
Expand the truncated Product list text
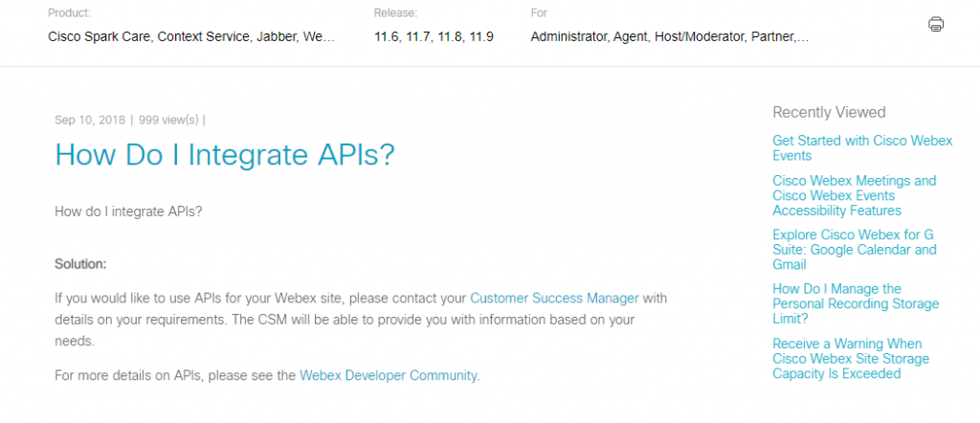click(191, 37)
